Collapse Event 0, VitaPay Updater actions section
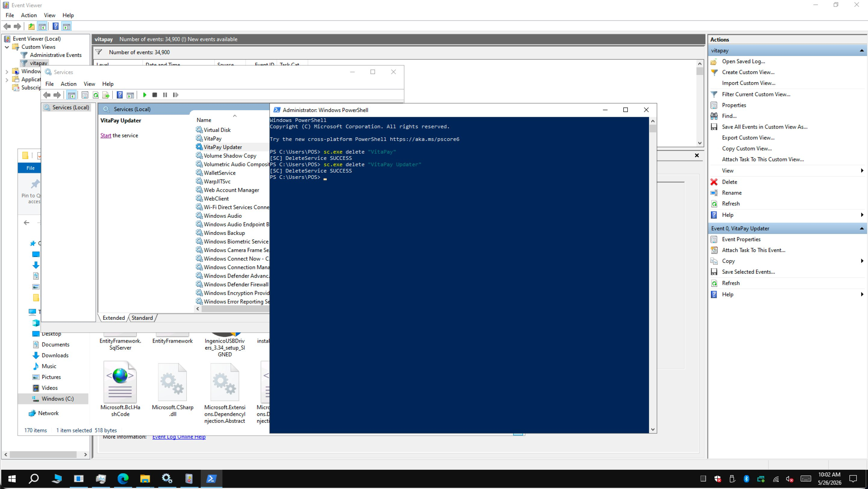 (x=862, y=229)
